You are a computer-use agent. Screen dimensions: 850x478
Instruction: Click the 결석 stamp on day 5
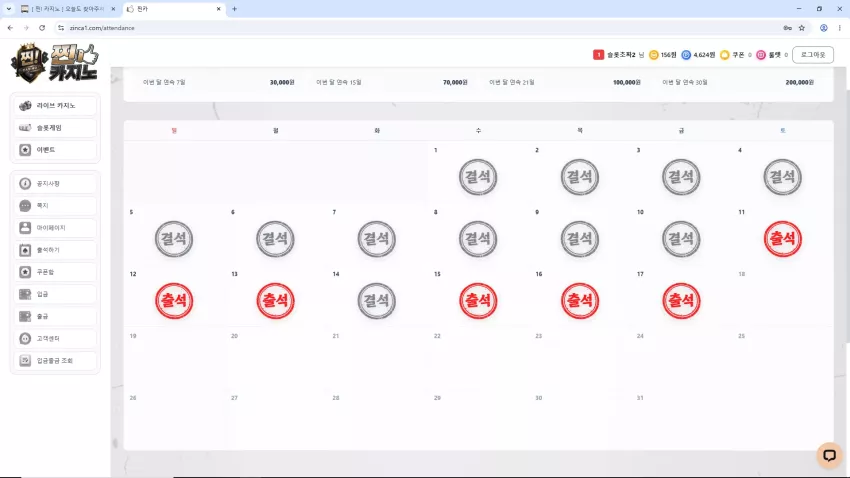point(173,238)
